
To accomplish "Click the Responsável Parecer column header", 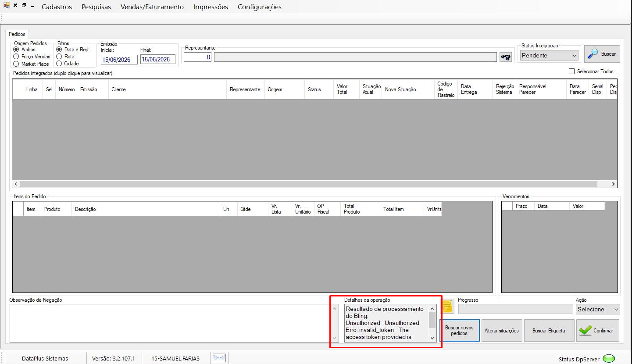I will [541, 89].
